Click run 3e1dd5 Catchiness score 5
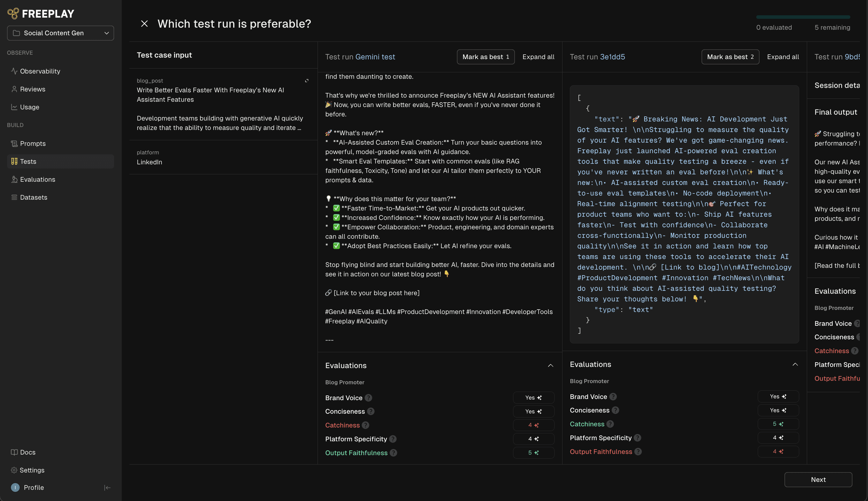Screen dimensions: 868x501 point(778,424)
